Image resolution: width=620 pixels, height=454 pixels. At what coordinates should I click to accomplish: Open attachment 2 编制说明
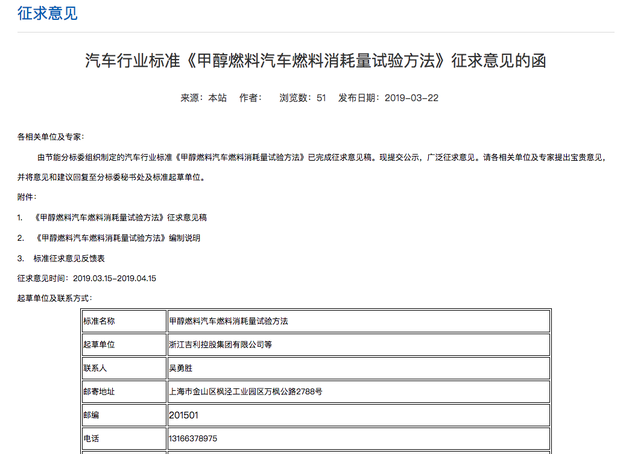117,238
